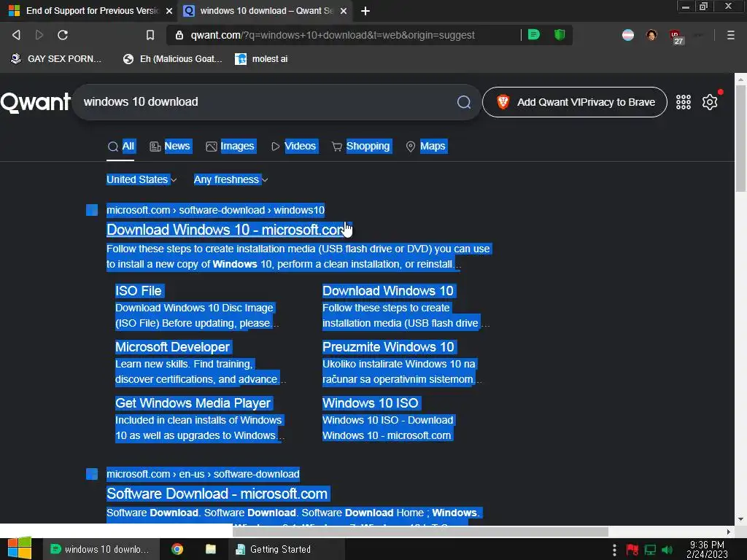This screenshot has width=747, height=560.
Task: Launch Chrome from the taskbar
Action: click(x=177, y=549)
